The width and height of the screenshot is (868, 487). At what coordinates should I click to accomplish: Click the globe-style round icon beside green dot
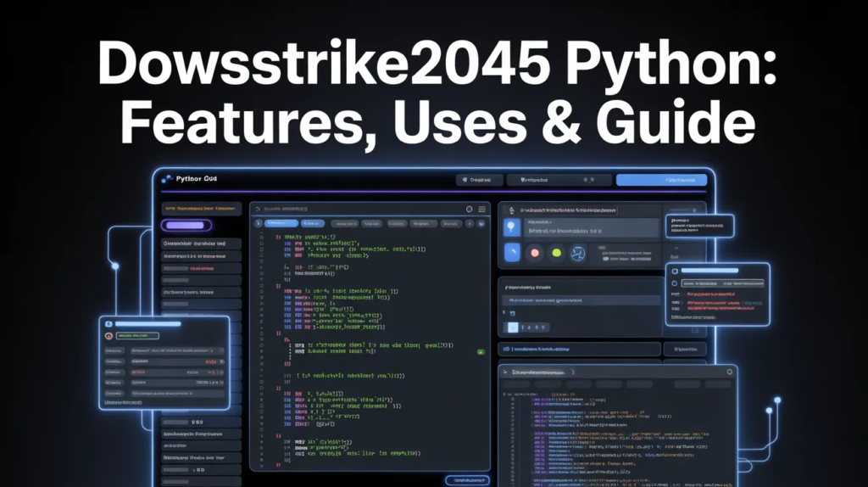(580, 253)
